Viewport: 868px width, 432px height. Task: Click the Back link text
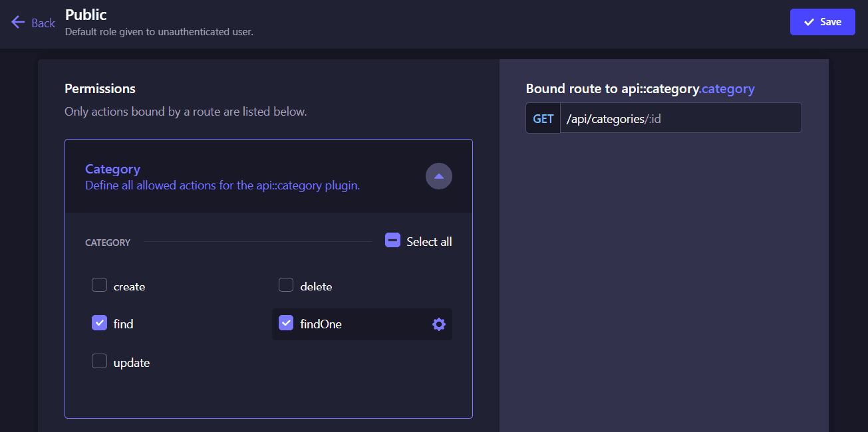click(x=43, y=23)
